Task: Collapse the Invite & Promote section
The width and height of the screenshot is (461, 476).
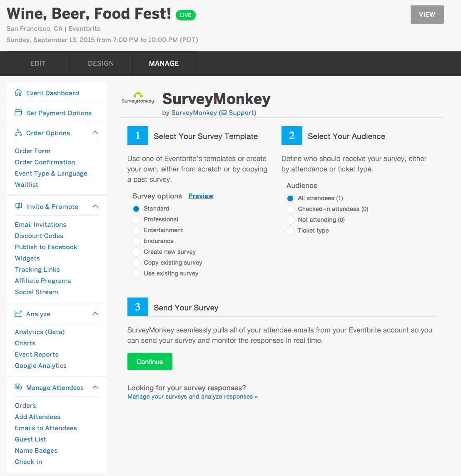Action: [95, 206]
